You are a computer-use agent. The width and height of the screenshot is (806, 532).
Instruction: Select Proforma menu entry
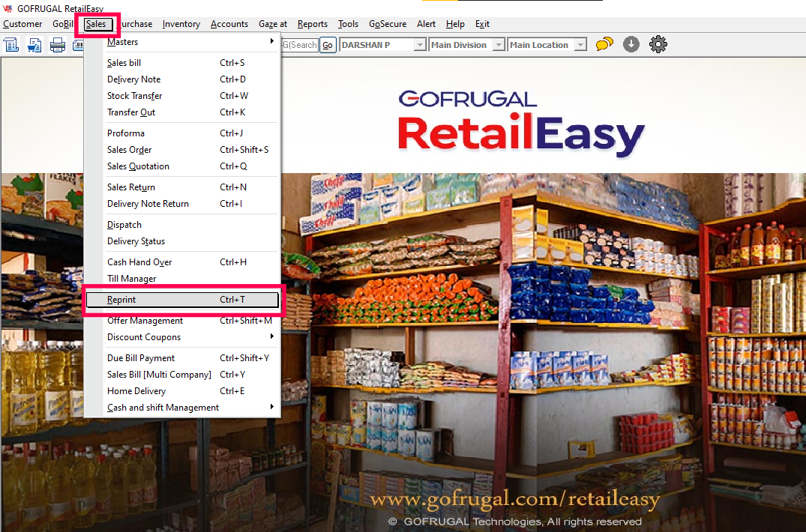tap(182, 133)
